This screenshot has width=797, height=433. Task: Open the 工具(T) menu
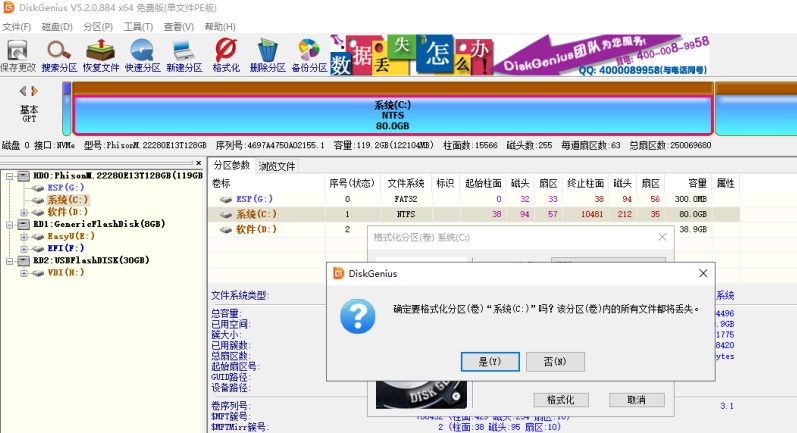click(x=138, y=26)
